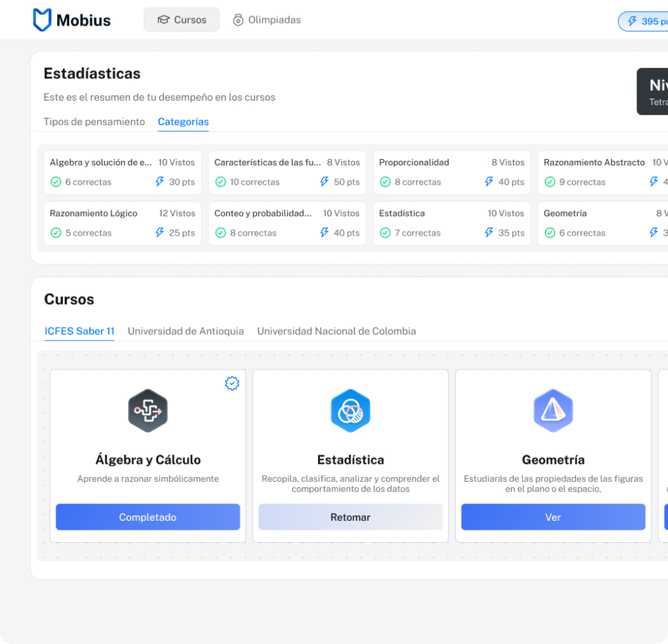Select the Categorías tab
The image size is (668, 644).
(183, 122)
